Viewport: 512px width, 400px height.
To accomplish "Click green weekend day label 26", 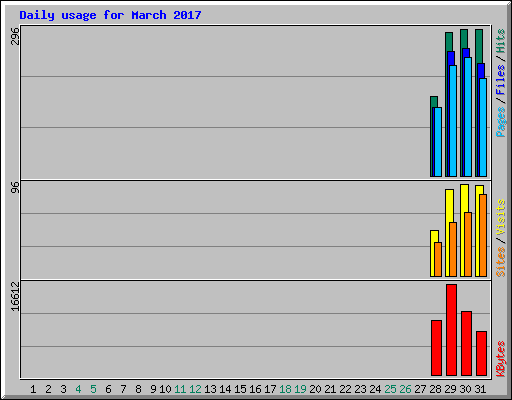I will [405, 389].
